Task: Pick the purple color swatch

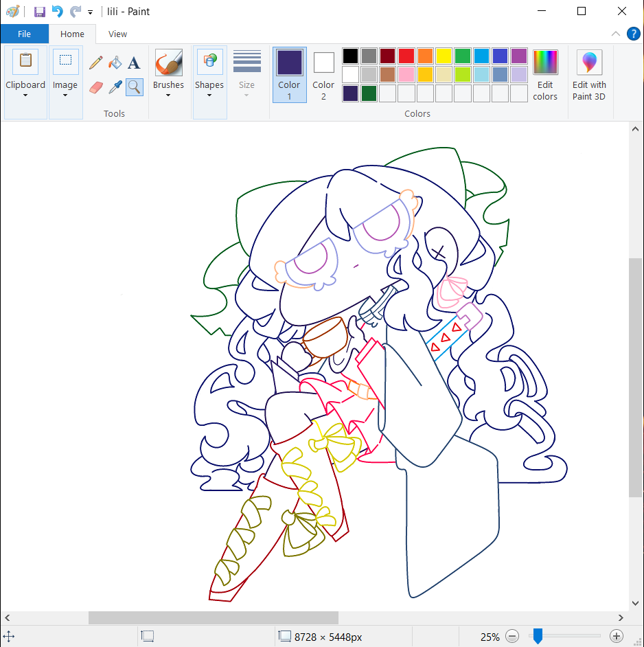Action: [x=519, y=56]
